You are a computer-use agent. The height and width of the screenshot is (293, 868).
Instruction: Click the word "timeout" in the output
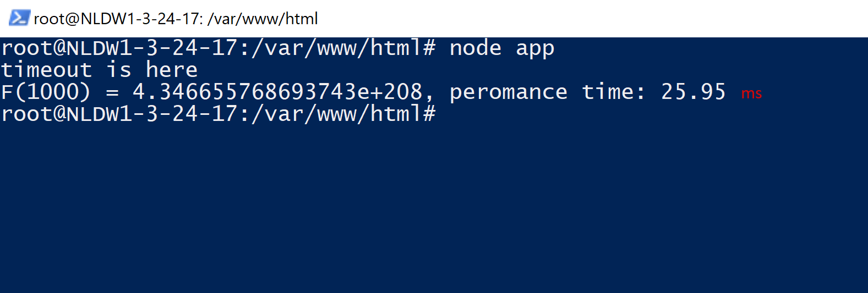click(46, 70)
